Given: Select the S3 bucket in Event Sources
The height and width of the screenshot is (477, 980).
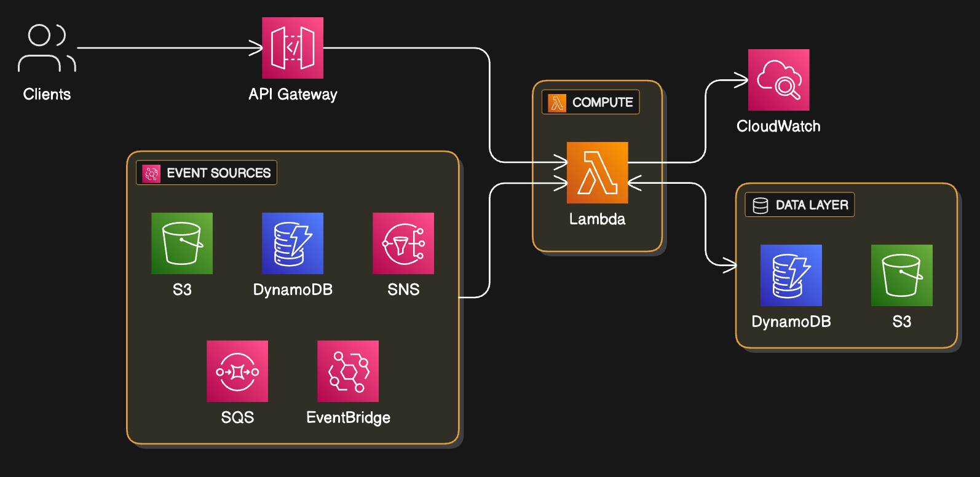Looking at the screenshot, I should [x=182, y=243].
